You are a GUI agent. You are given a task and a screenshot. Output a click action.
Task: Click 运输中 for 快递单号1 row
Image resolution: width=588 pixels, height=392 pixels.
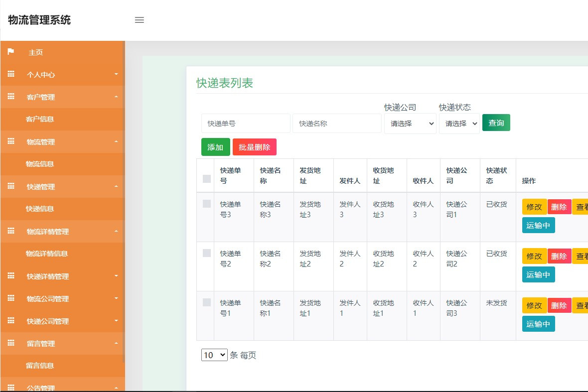[539, 324]
